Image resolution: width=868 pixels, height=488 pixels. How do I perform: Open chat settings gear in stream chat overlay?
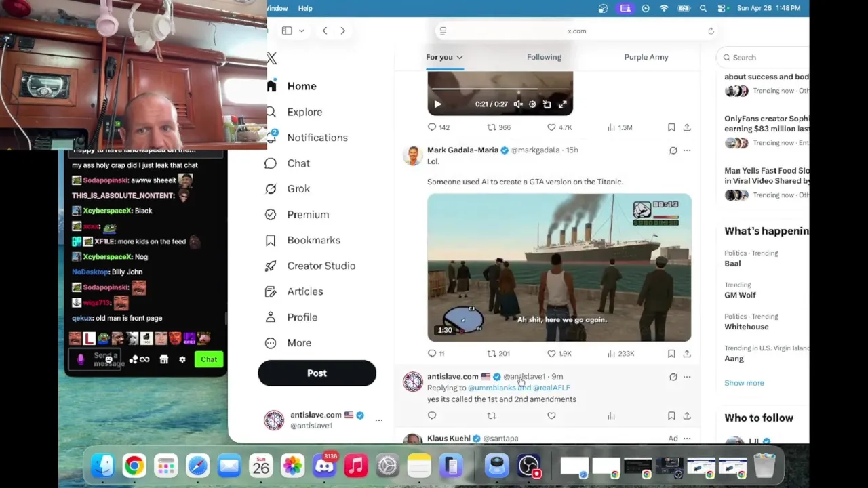(x=182, y=359)
